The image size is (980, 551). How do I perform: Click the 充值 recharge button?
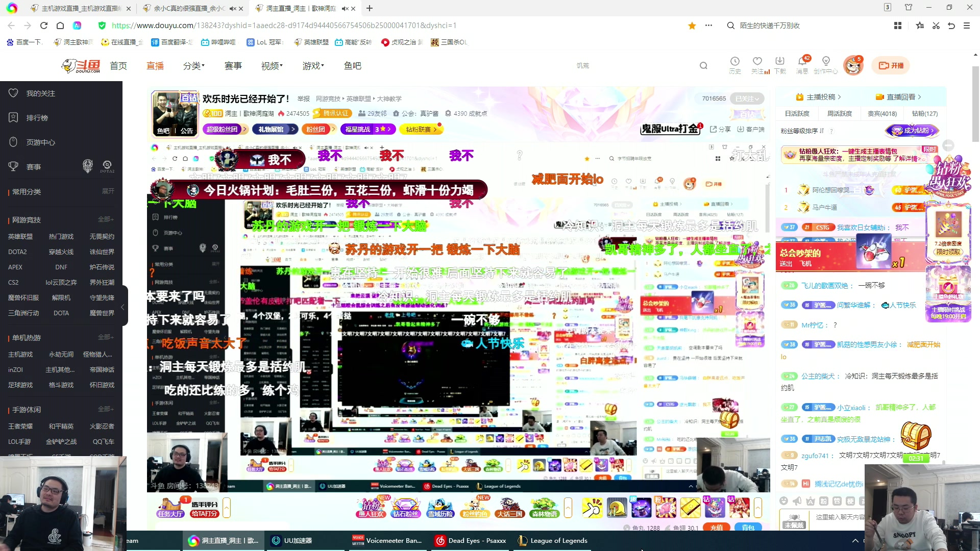point(717,528)
